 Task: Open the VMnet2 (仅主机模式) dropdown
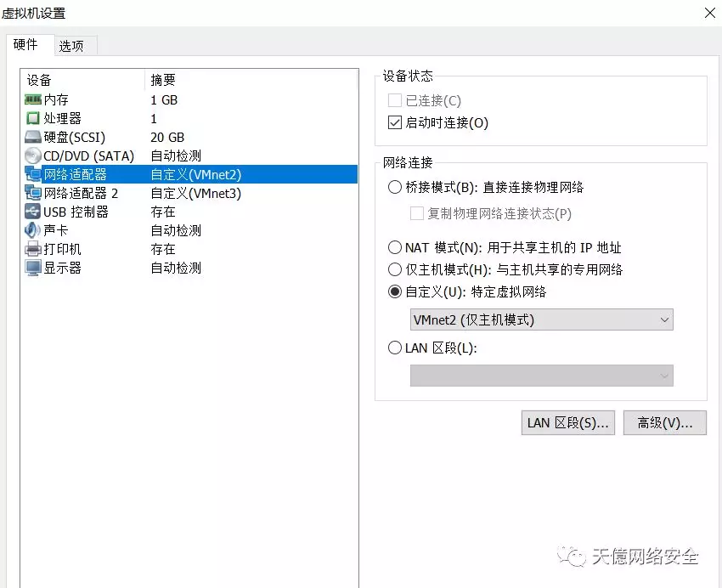click(x=542, y=319)
